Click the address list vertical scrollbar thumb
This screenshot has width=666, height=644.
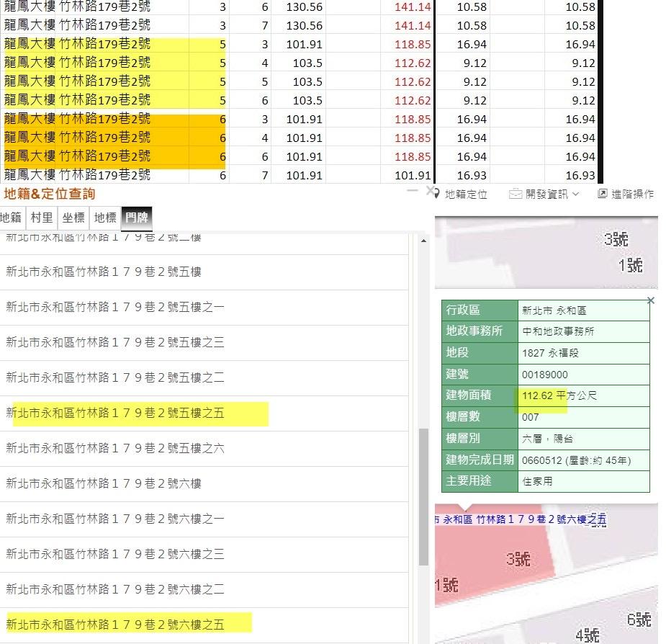[x=423, y=497]
